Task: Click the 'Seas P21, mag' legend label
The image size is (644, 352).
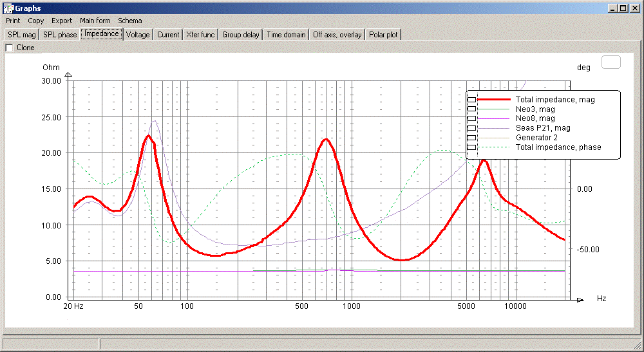Action: coord(543,128)
